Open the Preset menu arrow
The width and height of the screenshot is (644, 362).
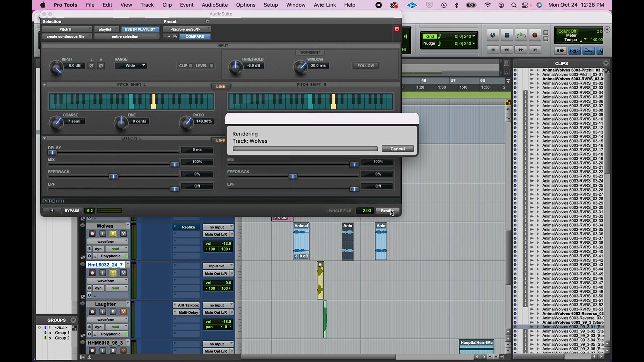click(x=207, y=22)
